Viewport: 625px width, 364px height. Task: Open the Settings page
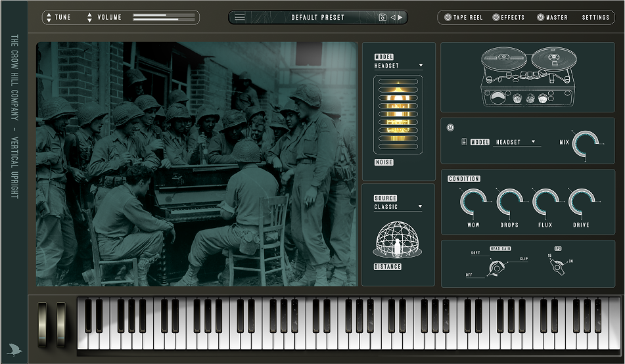[x=595, y=18]
